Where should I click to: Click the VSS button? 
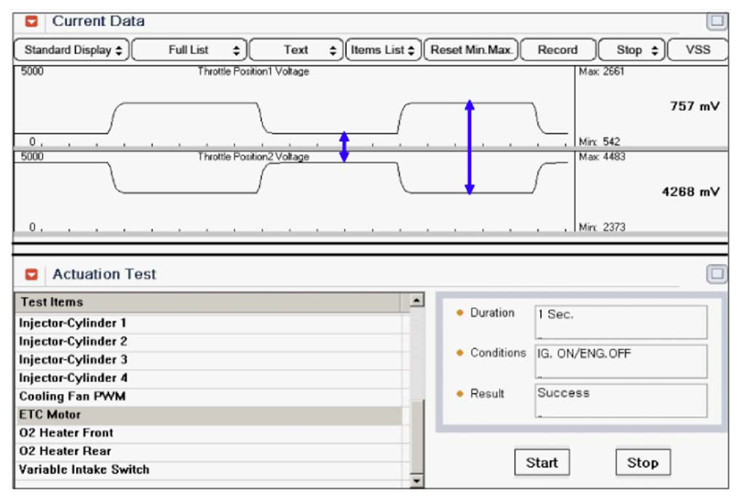click(x=699, y=49)
